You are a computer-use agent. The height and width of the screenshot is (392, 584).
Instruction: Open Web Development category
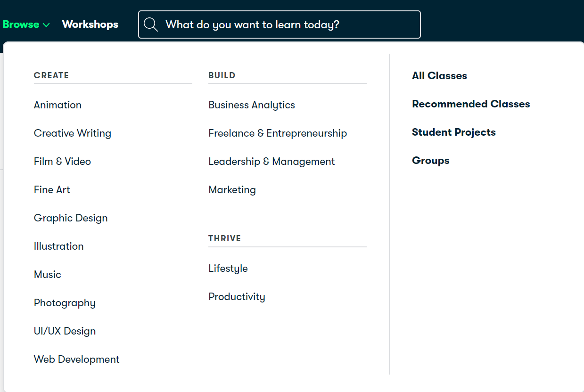click(76, 359)
